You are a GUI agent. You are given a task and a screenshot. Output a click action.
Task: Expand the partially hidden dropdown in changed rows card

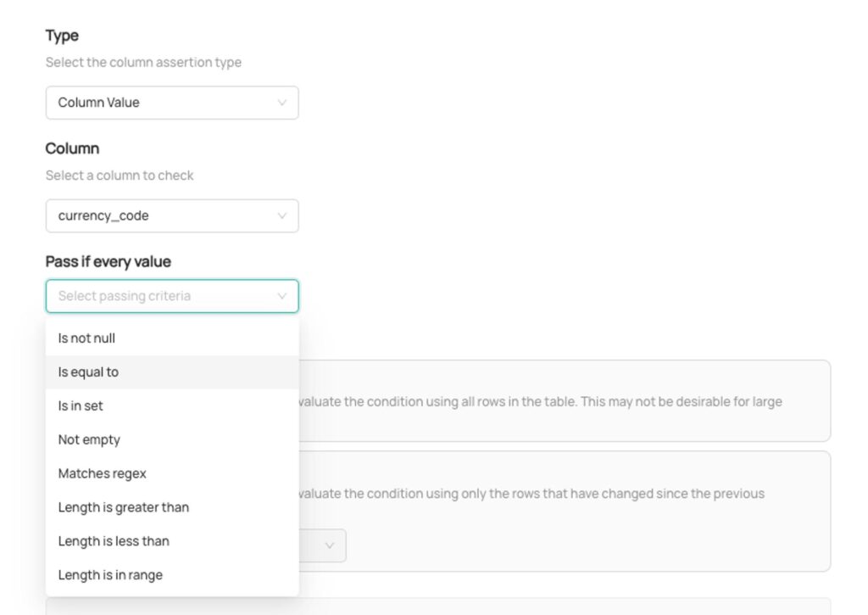point(330,545)
